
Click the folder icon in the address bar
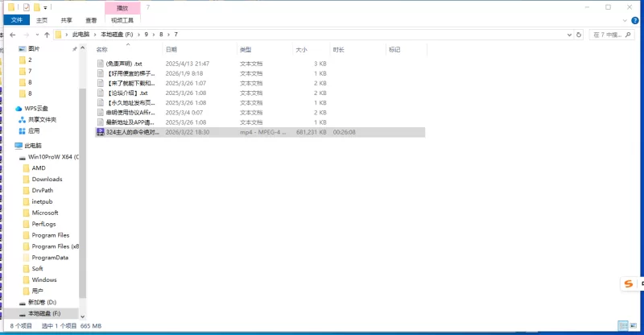(58, 35)
